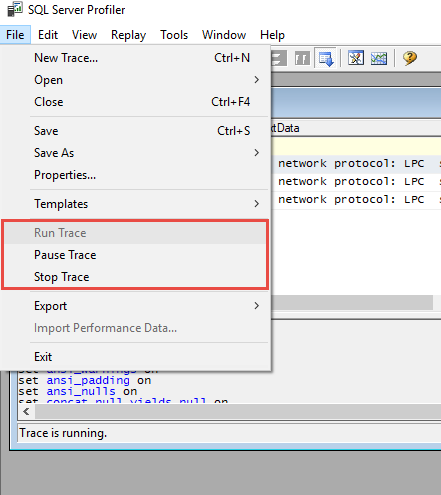
Task: Open the Help question mark icon
Action: tap(410, 58)
